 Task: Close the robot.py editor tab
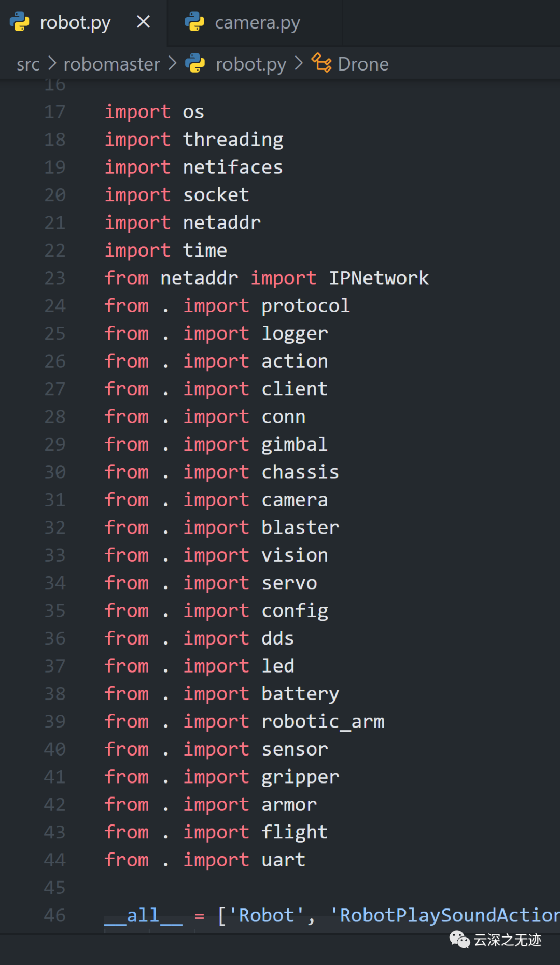tap(143, 22)
